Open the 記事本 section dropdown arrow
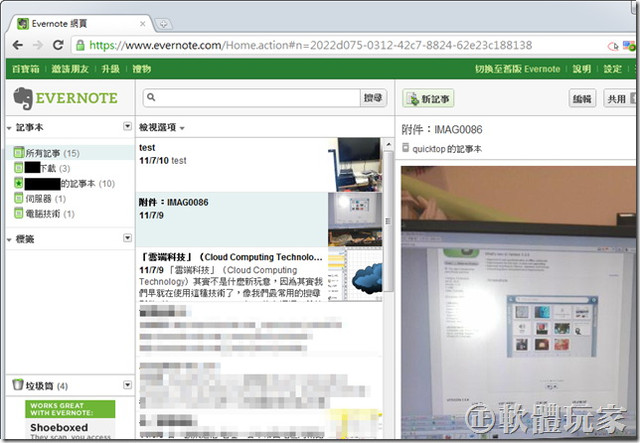Screen dimensions: 640x443 click(x=127, y=126)
